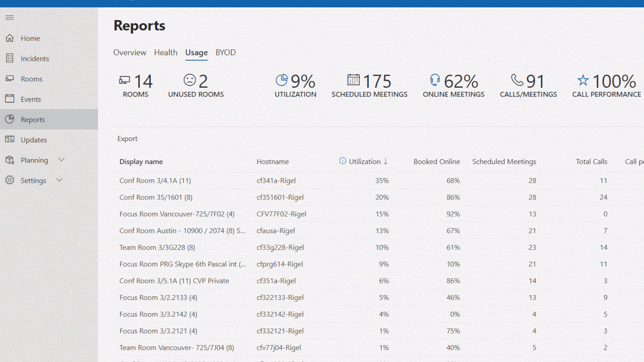Screen dimensions: 644x362
Task: Switch to the Overview tab
Action: click(x=130, y=52)
